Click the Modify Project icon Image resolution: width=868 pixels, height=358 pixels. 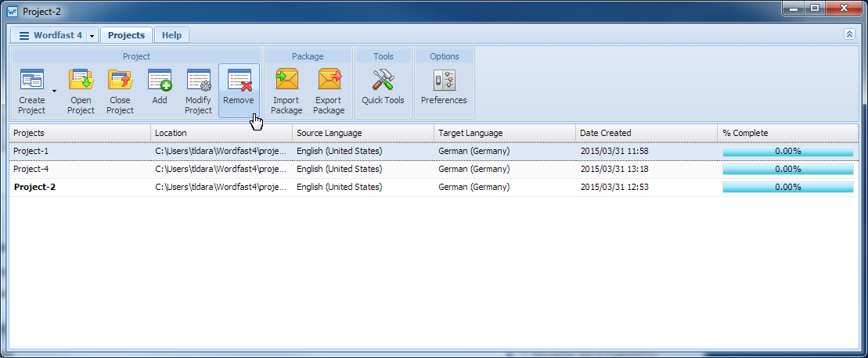point(198,80)
